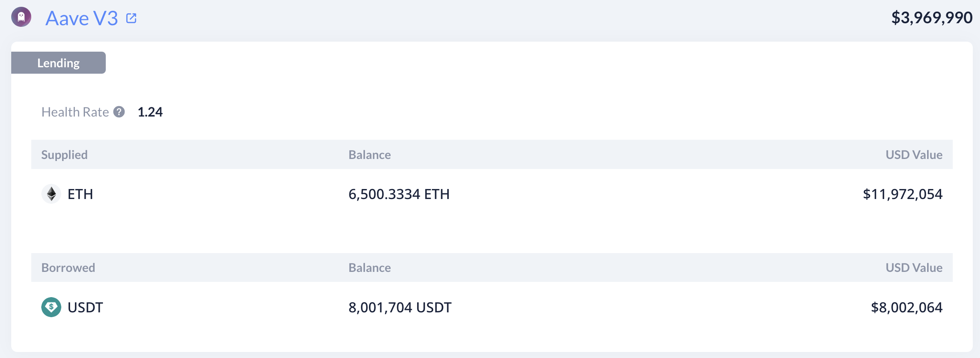Open the external link icon beside Aave V3
The width and height of the screenshot is (980, 358).
(131, 18)
